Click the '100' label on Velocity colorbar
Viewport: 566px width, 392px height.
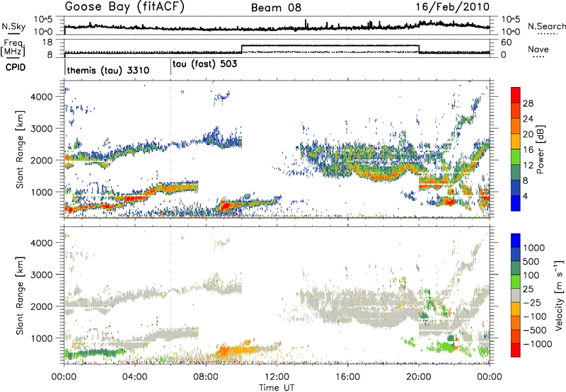531,275
